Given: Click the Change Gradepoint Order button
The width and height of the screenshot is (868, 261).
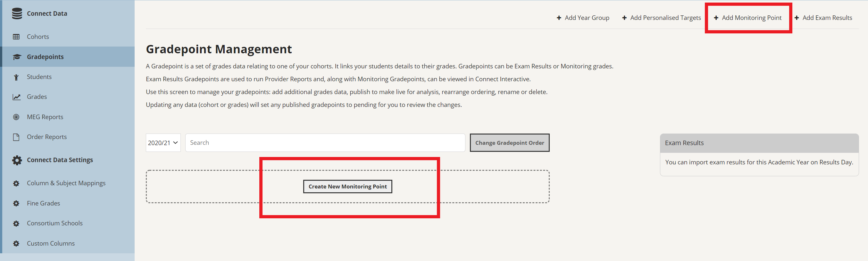Looking at the screenshot, I should pos(509,143).
